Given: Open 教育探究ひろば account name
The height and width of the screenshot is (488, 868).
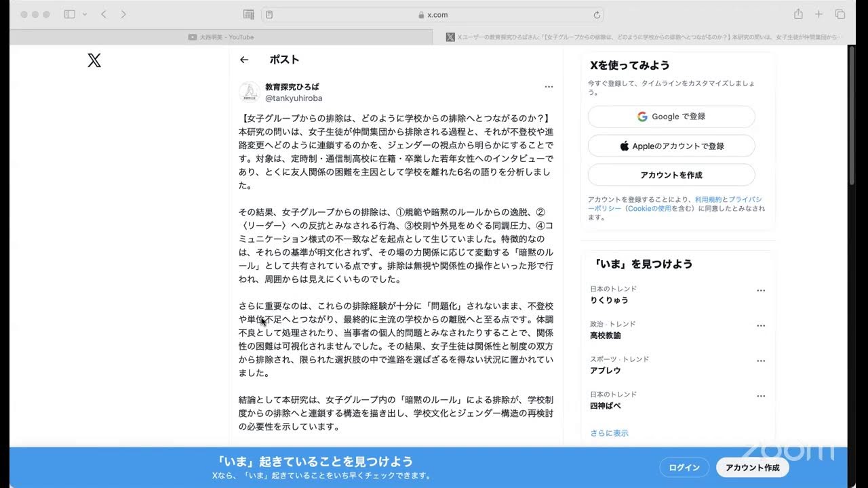Looking at the screenshot, I should [x=292, y=87].
